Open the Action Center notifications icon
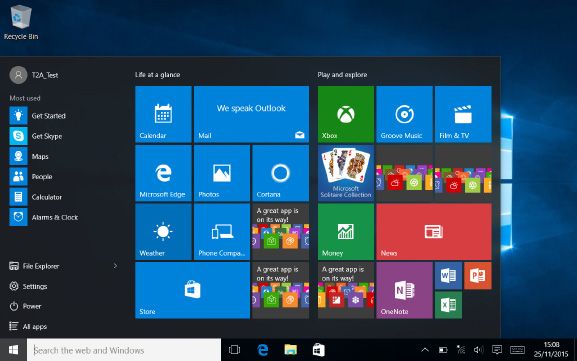The width and height of the screenshot is (577, 361). pyautogui.click(x=497, y=350)
